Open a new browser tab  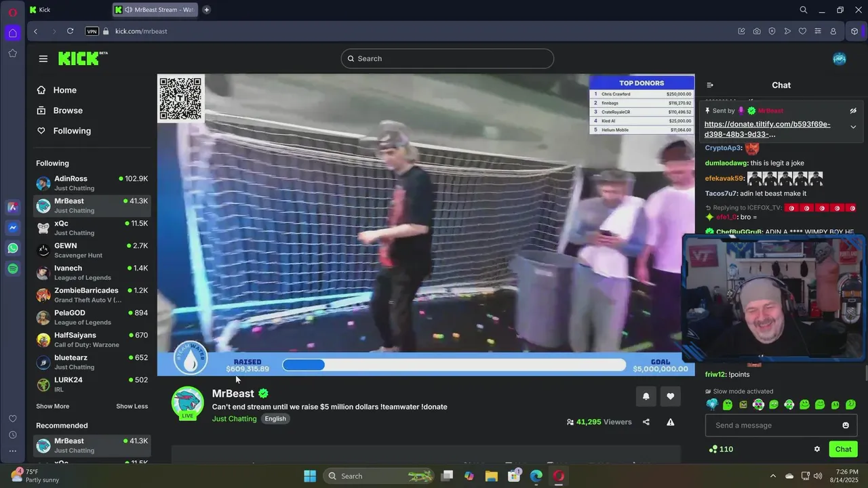pos(207,9)
